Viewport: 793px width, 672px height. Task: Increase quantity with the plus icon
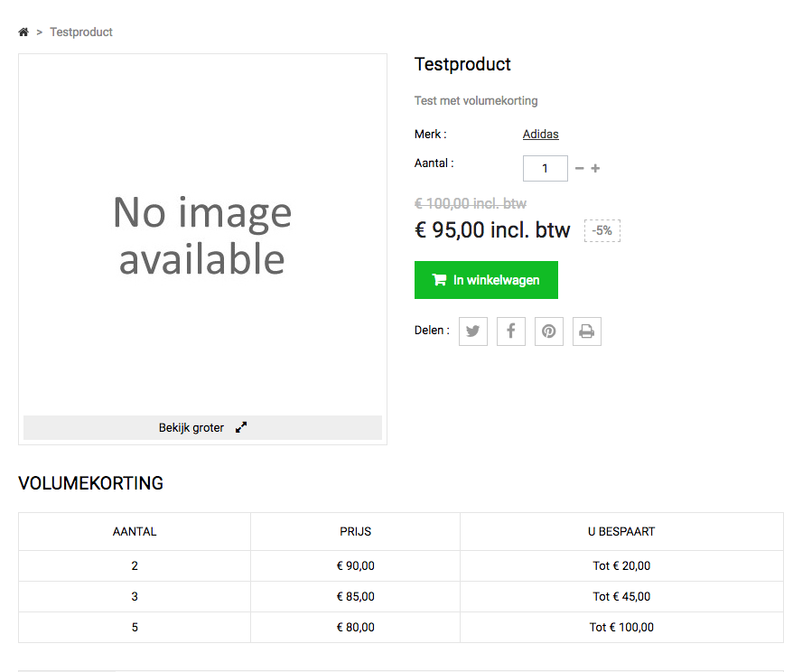tap(595, 169)
